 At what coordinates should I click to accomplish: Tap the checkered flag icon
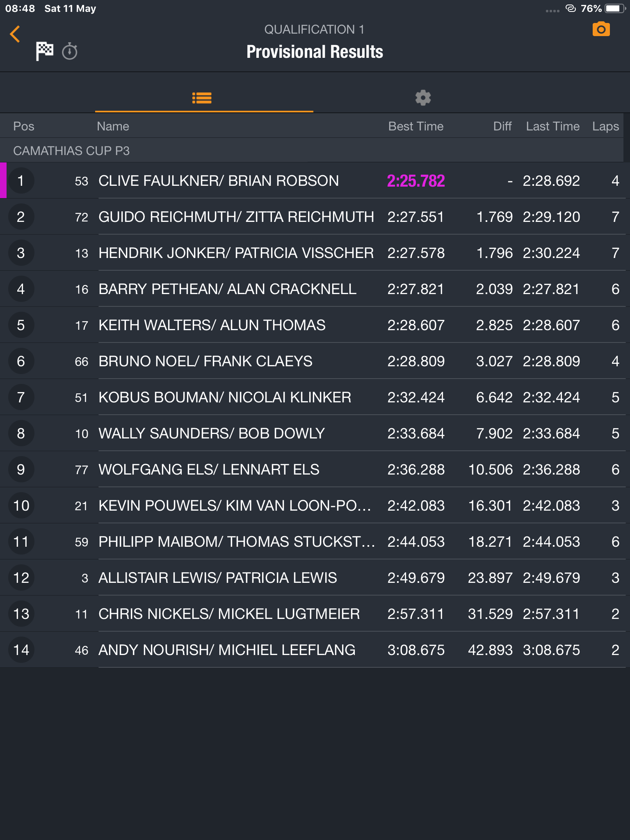pos(44,51)
